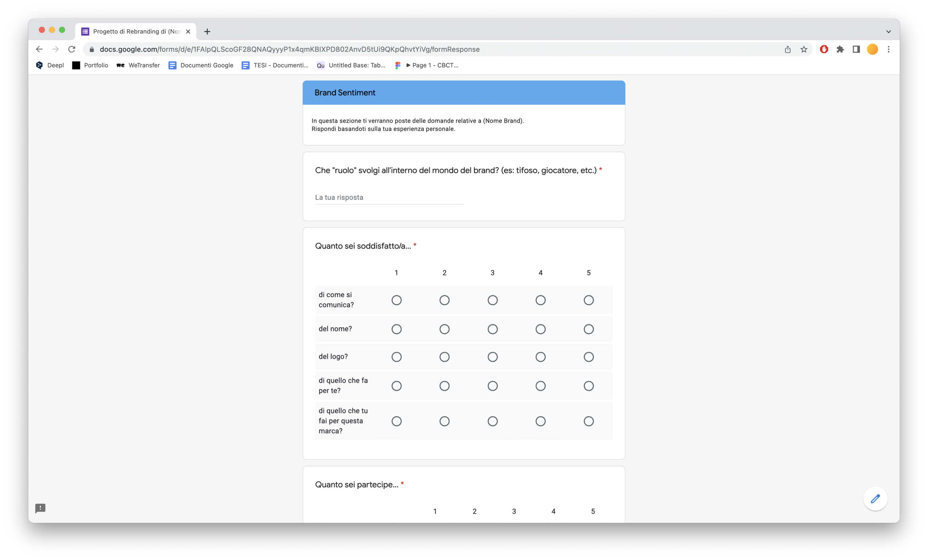Toggle the browser side panel icon
Screen dimensions: 928x560
coord(856,49)
